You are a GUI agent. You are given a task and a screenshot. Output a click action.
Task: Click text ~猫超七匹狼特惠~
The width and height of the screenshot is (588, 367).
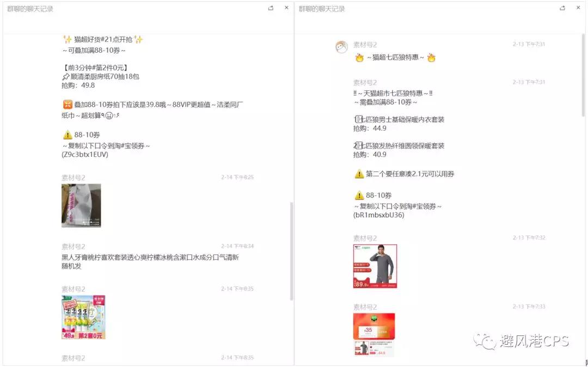tap(395, 57)
